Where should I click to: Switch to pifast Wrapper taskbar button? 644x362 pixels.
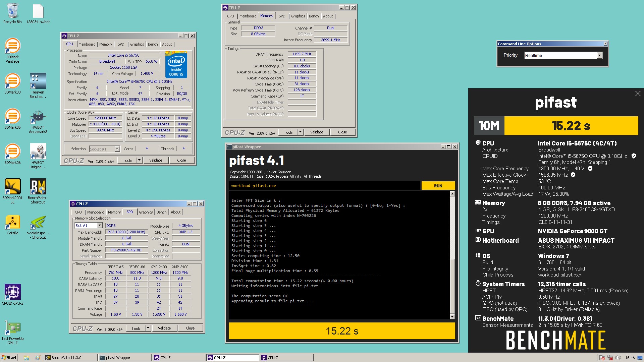[x=125, y=358]
